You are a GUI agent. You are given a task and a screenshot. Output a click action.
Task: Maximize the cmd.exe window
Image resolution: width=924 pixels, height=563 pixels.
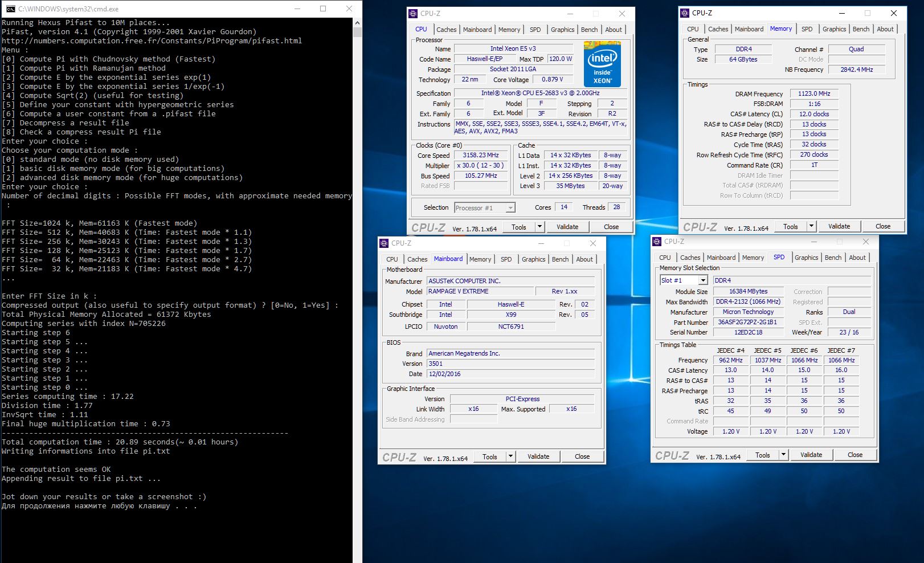tap(323, 9)
